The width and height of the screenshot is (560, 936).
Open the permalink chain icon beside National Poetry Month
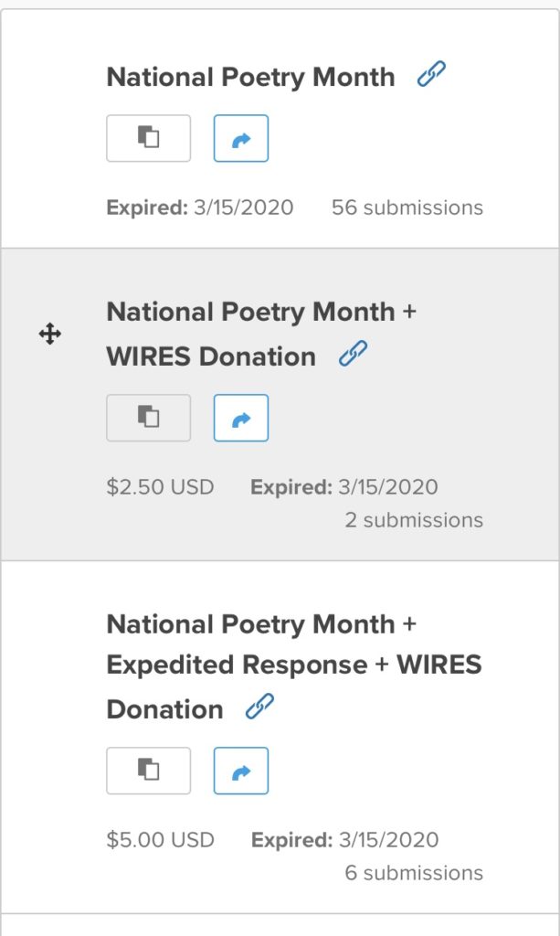[x=429, y=73]
